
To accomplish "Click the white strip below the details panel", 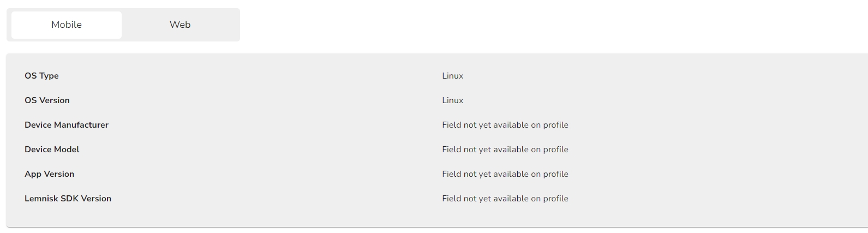I will coord(436,230).
